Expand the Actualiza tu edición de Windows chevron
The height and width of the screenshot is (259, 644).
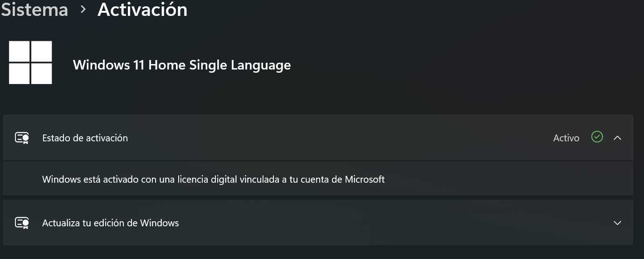pyautogui.click(x=617, y=223)
